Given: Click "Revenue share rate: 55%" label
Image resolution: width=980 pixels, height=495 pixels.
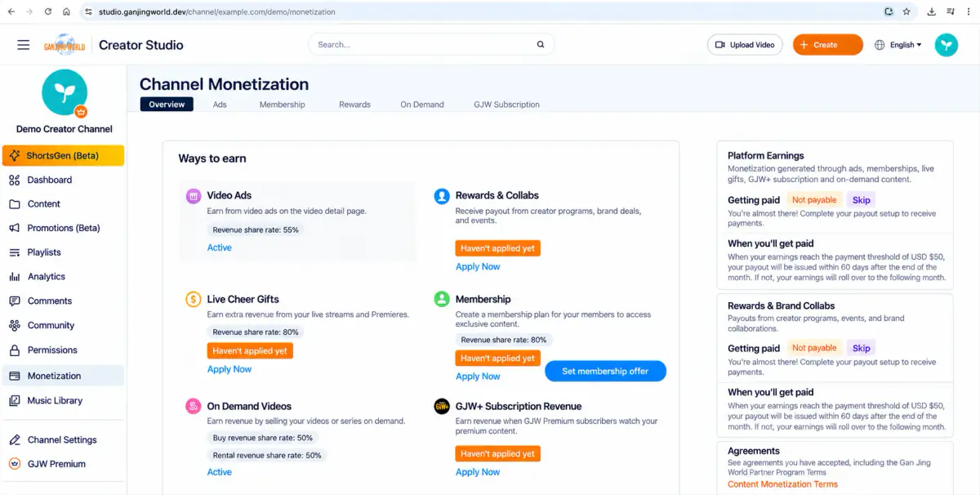Looking at the screenshot, I should pyautogui.click(x=256, y=230).
